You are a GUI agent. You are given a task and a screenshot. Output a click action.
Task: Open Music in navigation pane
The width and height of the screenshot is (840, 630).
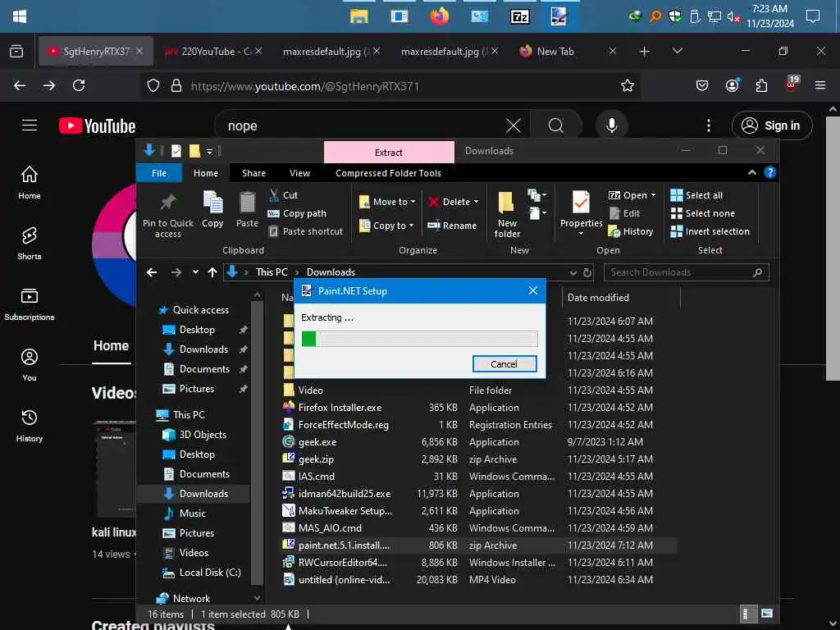(x=192, y=514)
